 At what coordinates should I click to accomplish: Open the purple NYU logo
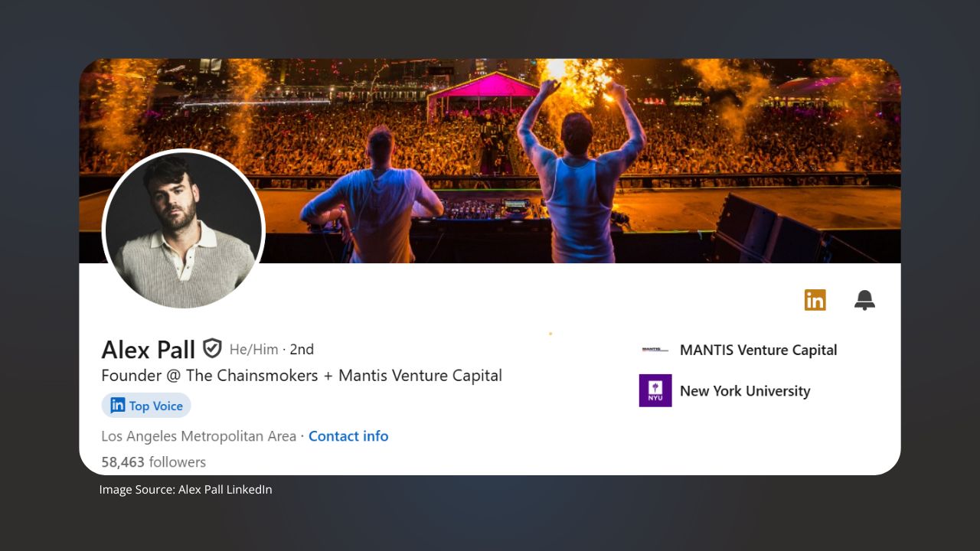[655, 390]
